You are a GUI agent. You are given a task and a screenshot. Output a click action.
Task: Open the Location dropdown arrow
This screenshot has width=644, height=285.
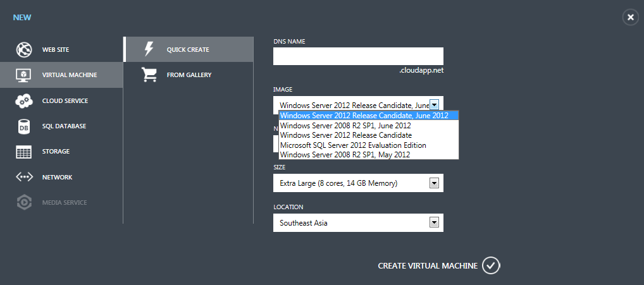point(434,222)
